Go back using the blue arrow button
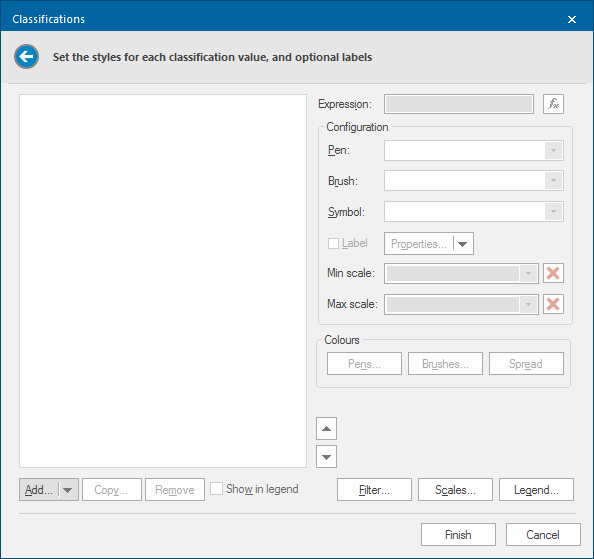 27,57
